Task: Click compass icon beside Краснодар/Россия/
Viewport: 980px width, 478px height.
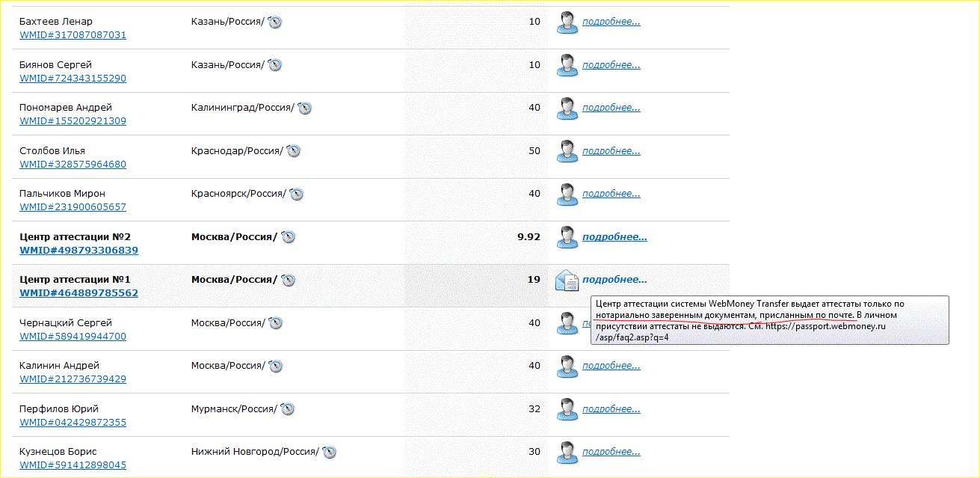Action: [x=294, y=151]
